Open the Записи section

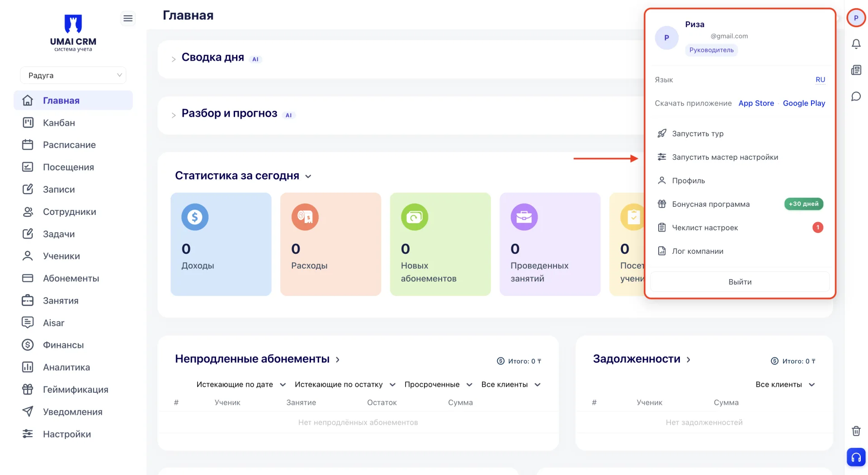tap(59, 189)
